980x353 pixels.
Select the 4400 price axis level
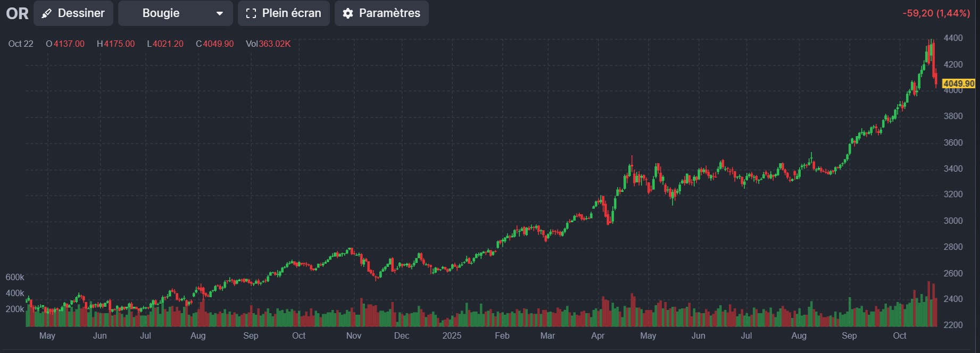953,38
